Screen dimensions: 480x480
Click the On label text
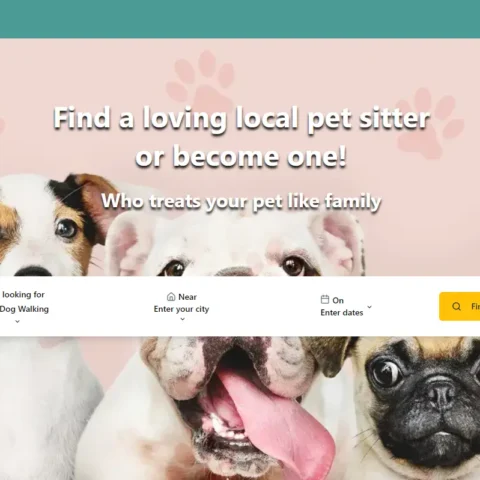pos(338,300)
